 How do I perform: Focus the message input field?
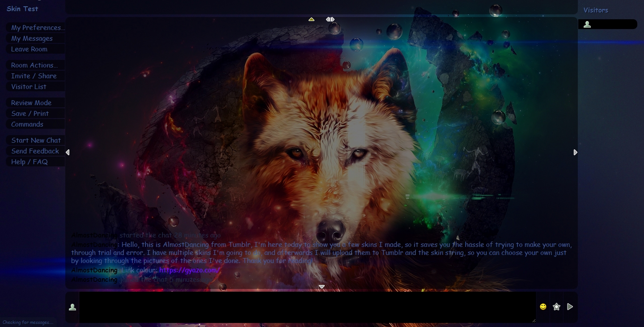pyautogui.click(x=307, y=307)
